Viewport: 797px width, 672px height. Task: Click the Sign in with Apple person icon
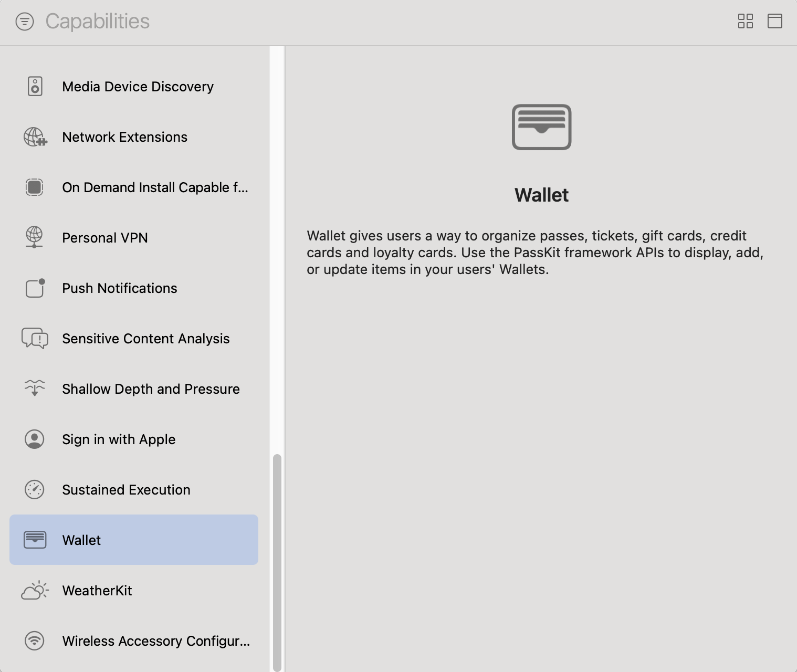35,439
